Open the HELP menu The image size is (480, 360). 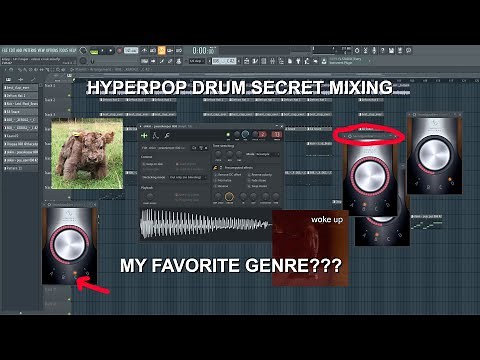[x=73, y=50]
